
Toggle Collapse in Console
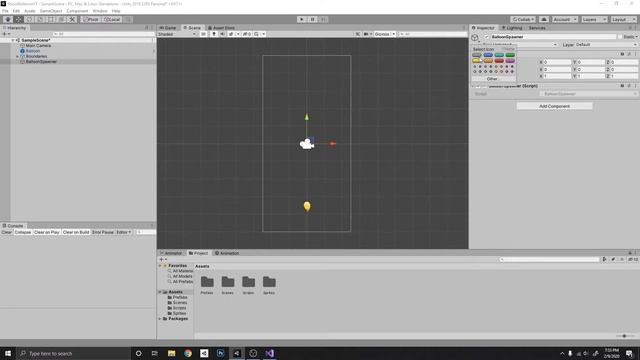pos(23,232)
